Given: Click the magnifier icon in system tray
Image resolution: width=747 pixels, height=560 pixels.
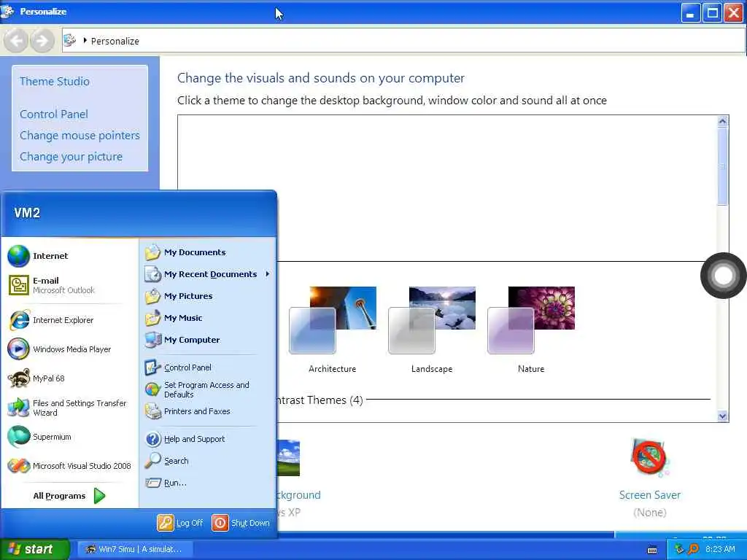Looking at the screenshot, I should (x=693, y=549).
